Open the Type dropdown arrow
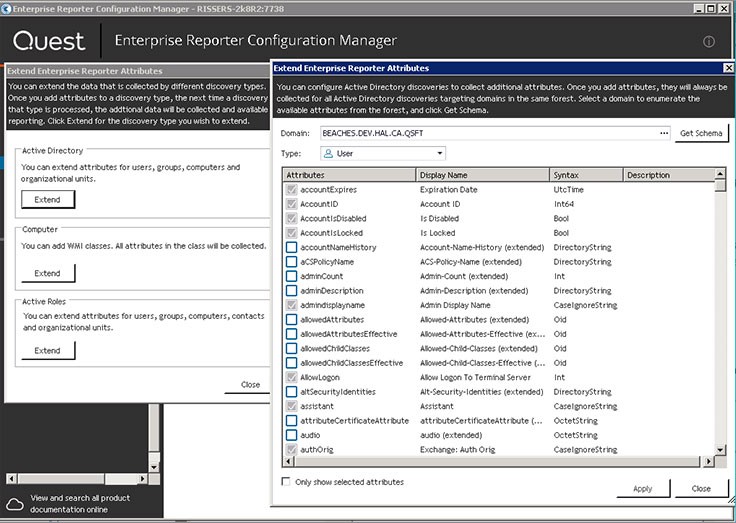 pos(439,154)
